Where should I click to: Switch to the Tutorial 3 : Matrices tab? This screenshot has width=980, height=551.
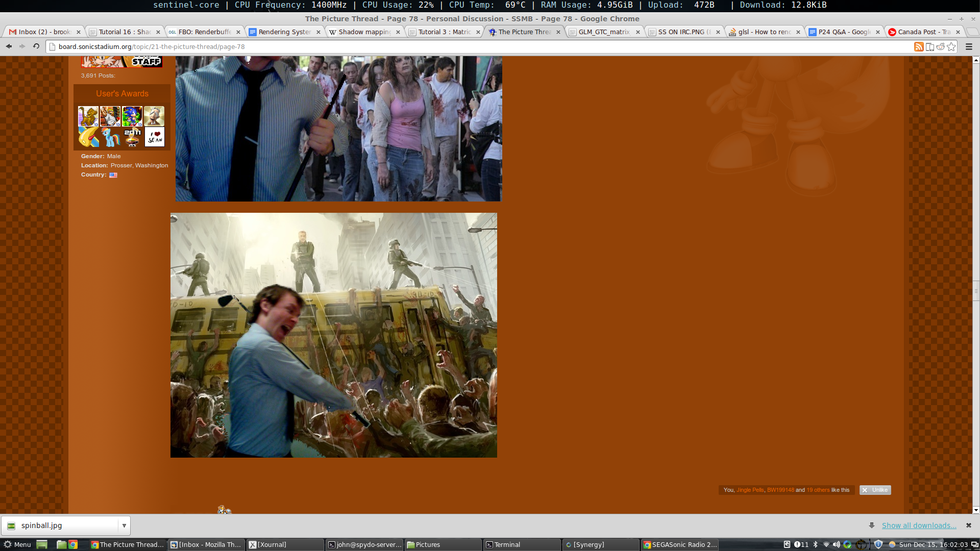pyautogui.click(x=444, y=32)
